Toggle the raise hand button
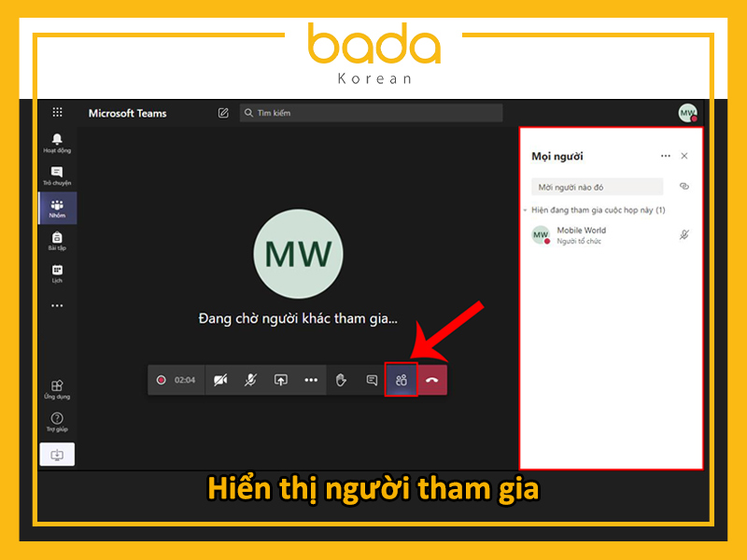The image size is (747, 560). [341, 380]
